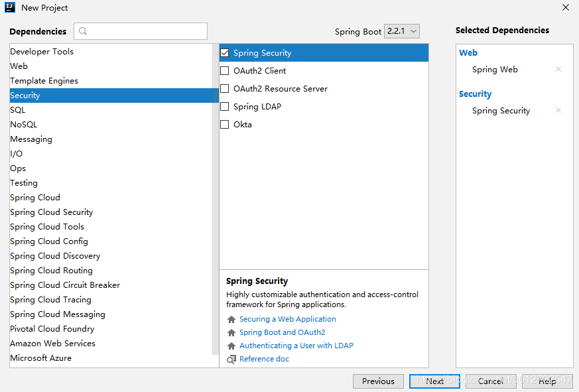Enable the OAuth2 Client checkbox
This screenshot has width=579, height=392.
pyautogui.click(x=225, y=71)
